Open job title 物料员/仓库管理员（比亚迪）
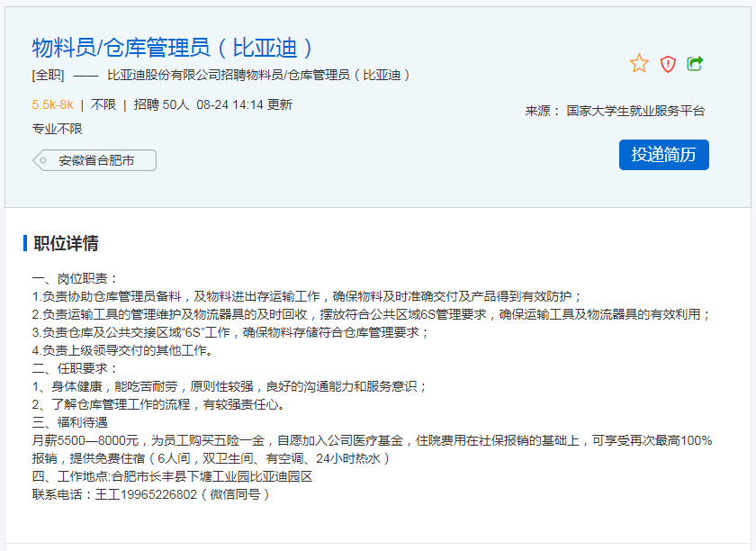The image size is (756, 551). pos(173,48)
